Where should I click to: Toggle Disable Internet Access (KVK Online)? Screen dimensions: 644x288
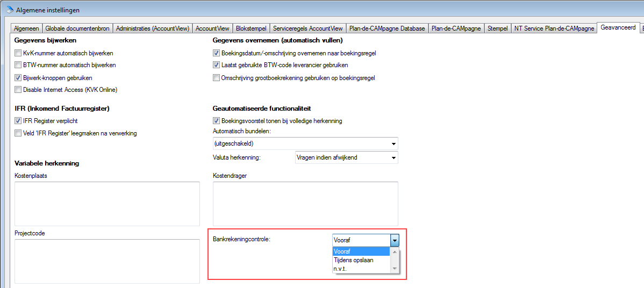click(18, 89)
